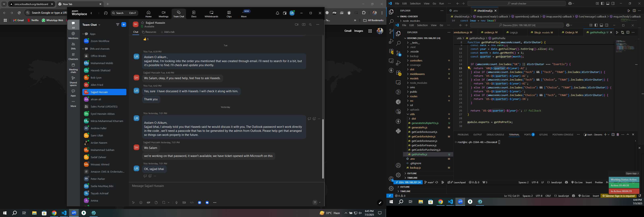The height and width of the screenshot is (217, 644).
Task: Click Add a tab in the chat
Action: pyautogui.click(x=168, y=32)
